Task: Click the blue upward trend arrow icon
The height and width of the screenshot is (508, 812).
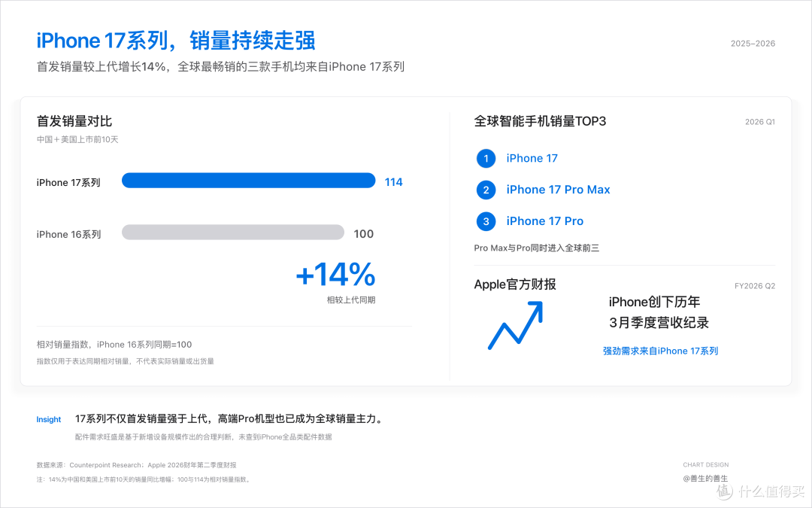Action: [x=515, y=326]
